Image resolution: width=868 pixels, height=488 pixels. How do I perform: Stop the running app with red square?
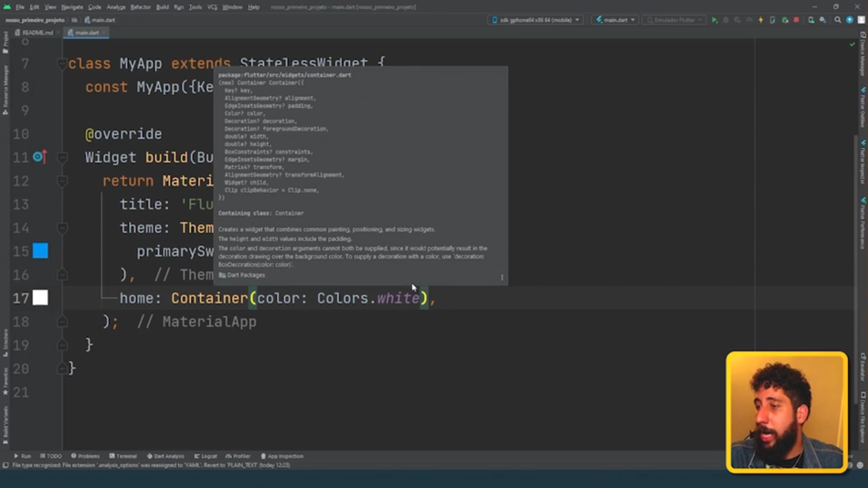tap(796, 20)
